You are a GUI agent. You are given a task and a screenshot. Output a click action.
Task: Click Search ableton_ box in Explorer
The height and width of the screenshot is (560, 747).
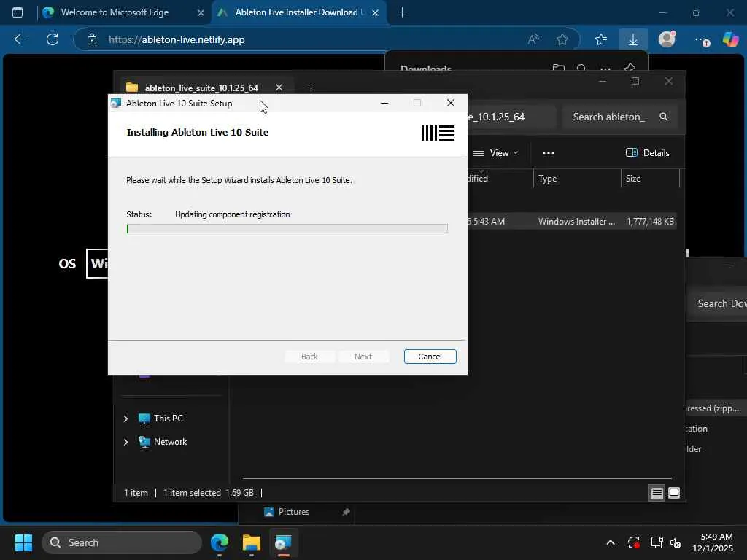(x=619, y=117)
